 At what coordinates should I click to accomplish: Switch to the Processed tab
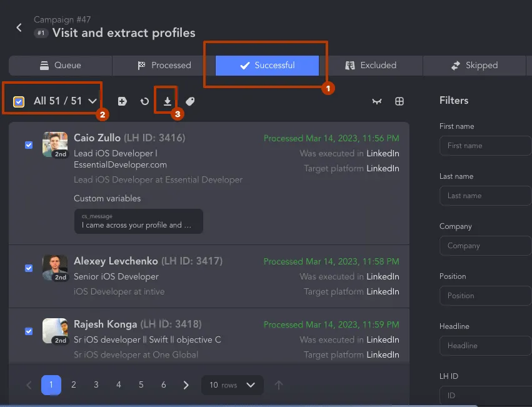164,65
